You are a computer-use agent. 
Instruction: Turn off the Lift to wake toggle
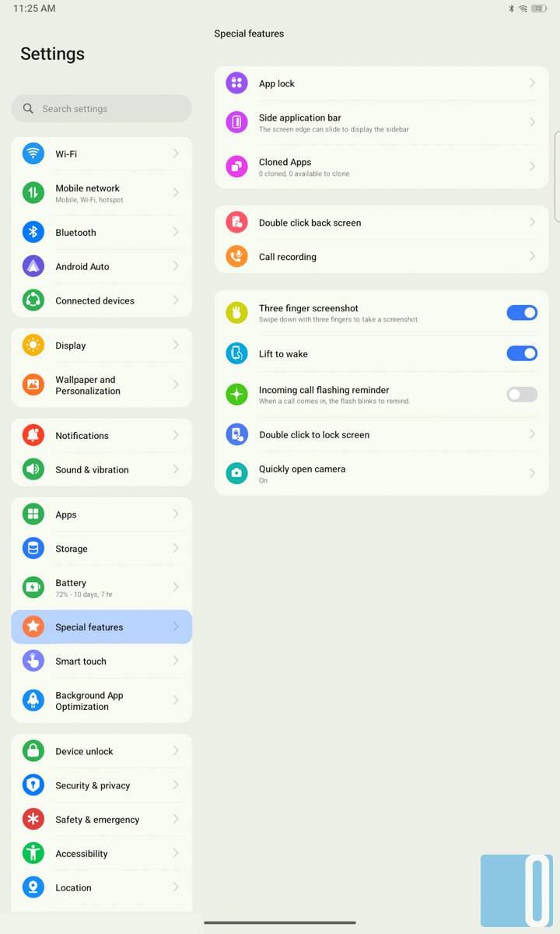click(522, 353)
